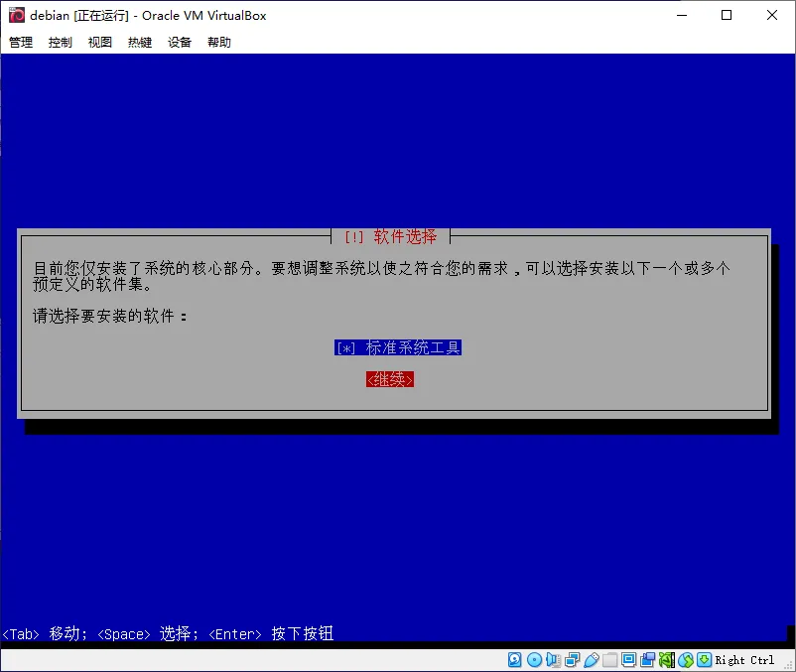The height and width of the screenshot is (672, 796).
Task: Click the 请选择要安装的软件 prompt text
Action: 109,316
